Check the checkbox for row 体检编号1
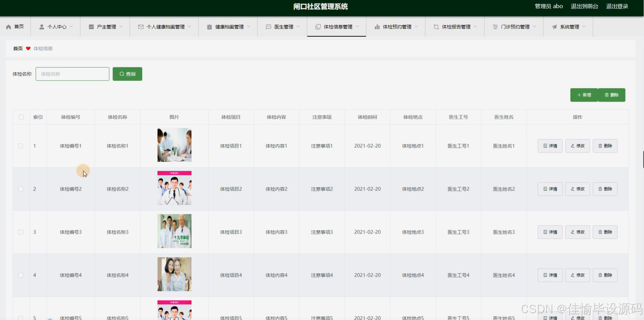The height and width of the screenshot is (320, 644). [x=21, y=146]
